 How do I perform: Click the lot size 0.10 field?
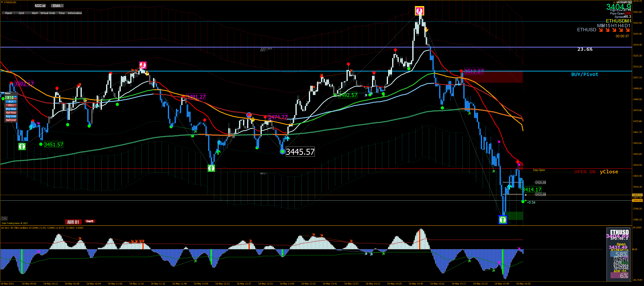tap(9, 98)
